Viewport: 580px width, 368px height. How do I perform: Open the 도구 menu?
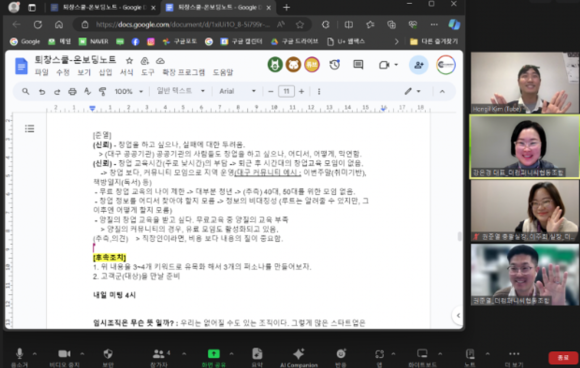point(148,72)
